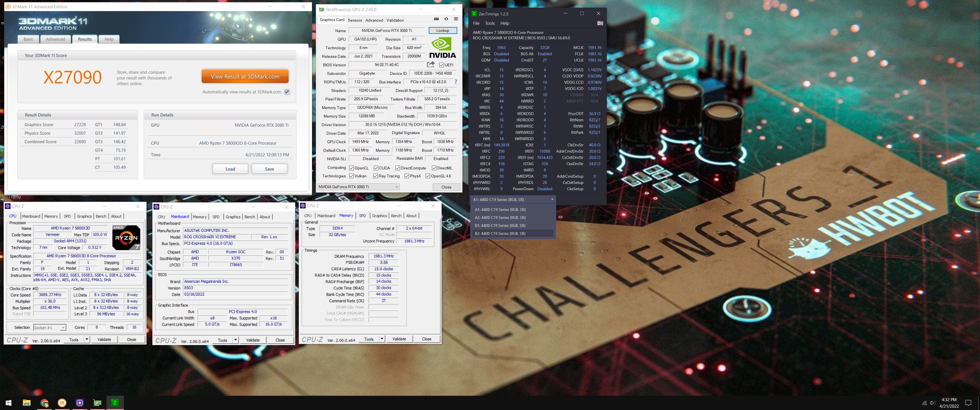Click the volume icon in system tray
Viewport: 980px width, 410px height.
tap(932, 403)
